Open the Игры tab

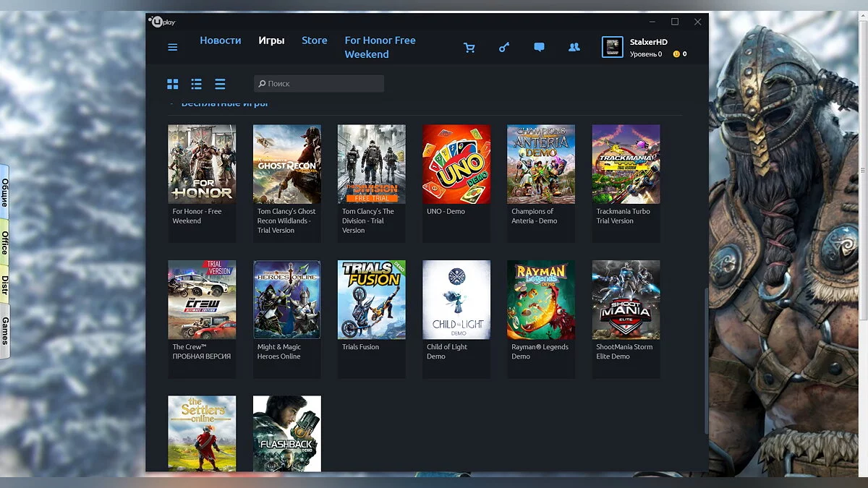[271, 40]
